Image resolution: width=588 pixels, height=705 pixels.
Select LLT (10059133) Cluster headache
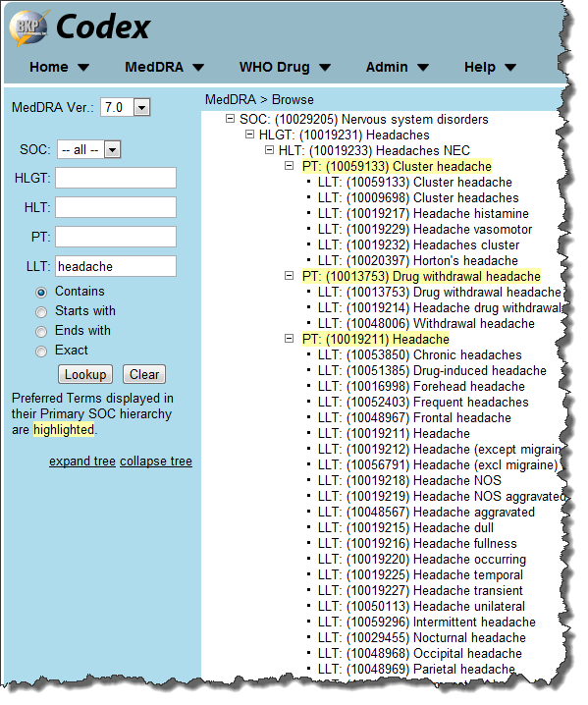click(x=415, y=183)
